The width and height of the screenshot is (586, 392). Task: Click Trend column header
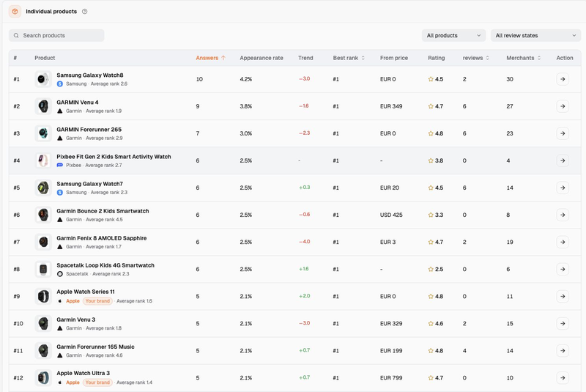(x=305, y=58)
